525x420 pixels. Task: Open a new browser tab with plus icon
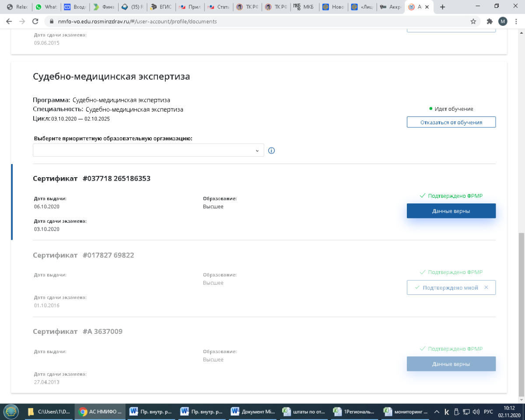[442, 7]
